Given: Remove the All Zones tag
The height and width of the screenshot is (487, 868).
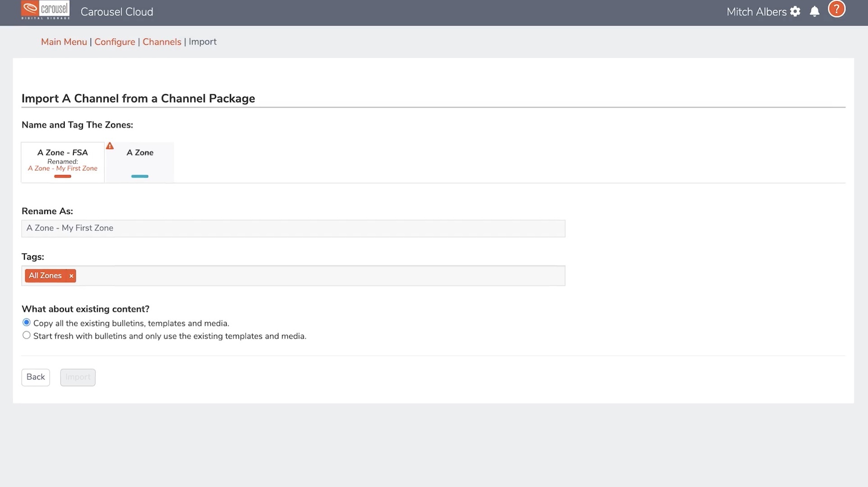Looking at the screenshot, I should click(x=72, y=276).
